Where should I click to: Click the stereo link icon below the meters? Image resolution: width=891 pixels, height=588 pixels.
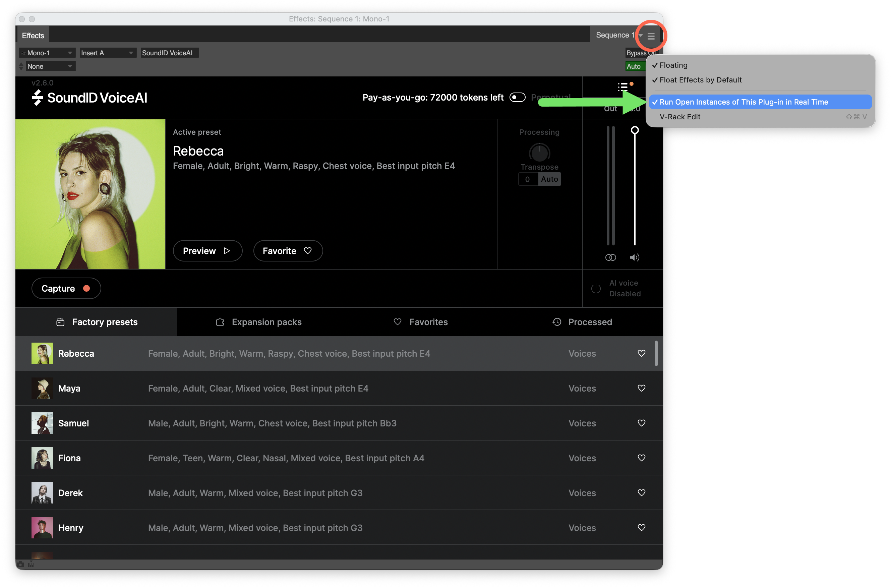610,257
